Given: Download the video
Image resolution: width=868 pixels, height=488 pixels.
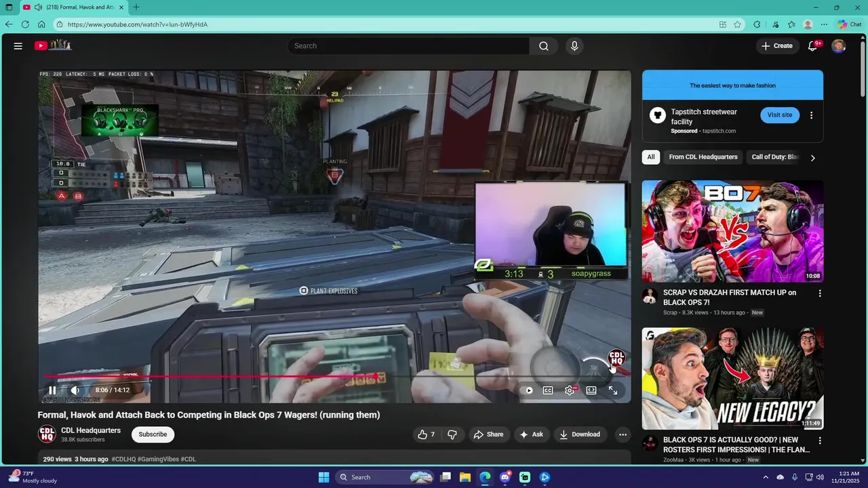Looking at the screenshot, I should [x=580, y=434].
